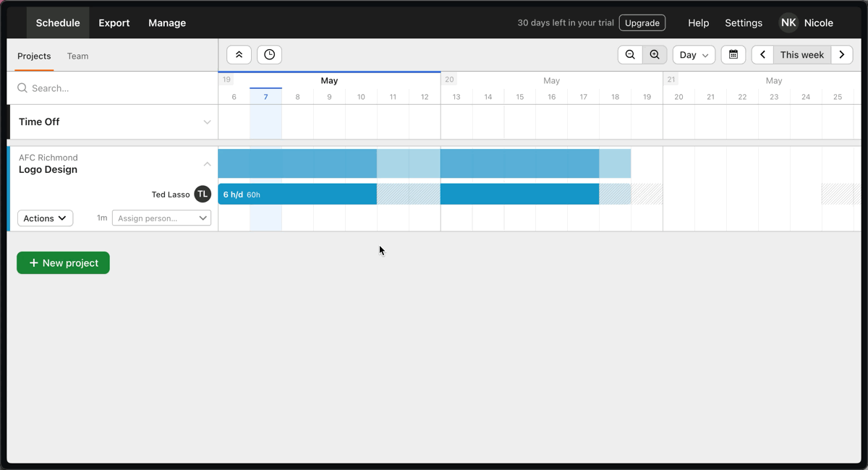
Task: Collapse the Logo Design project
Action: pyautogui.click(x=207, y=164)
